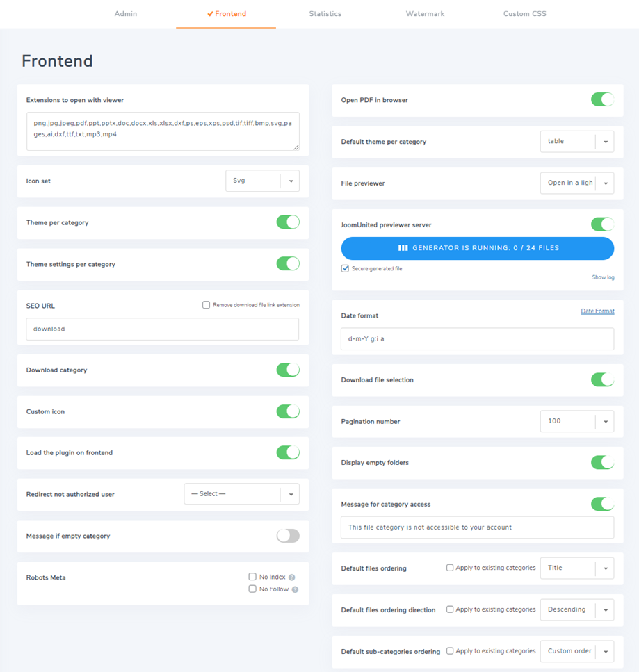The image size is (639, 672).
Task: Click the Generator is running button
Action: pos(477,248)
